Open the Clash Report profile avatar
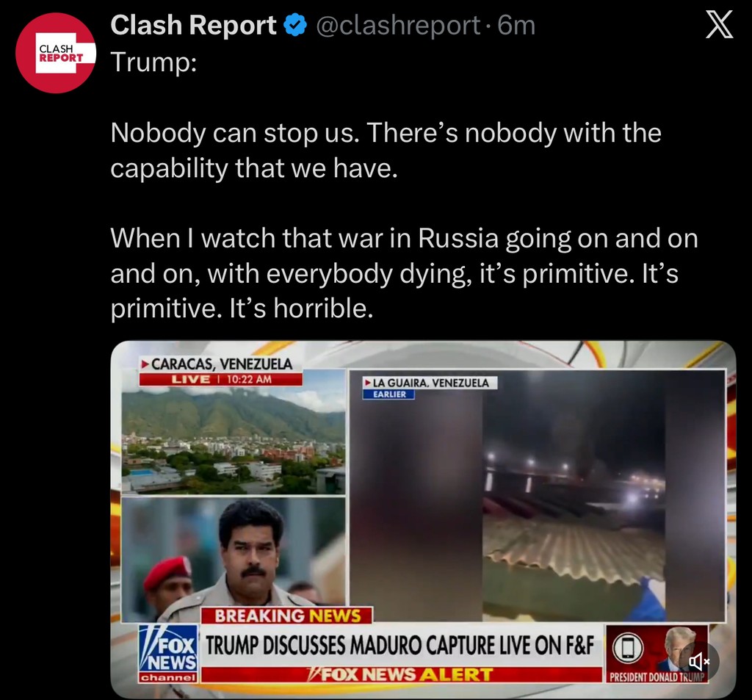Viewport: 752px width, 700px height. [x=56, y=54]
